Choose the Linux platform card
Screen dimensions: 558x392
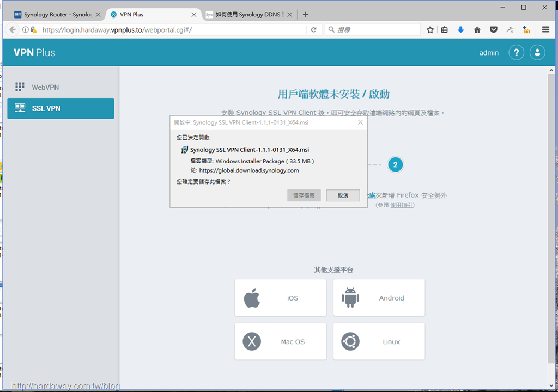379,341
